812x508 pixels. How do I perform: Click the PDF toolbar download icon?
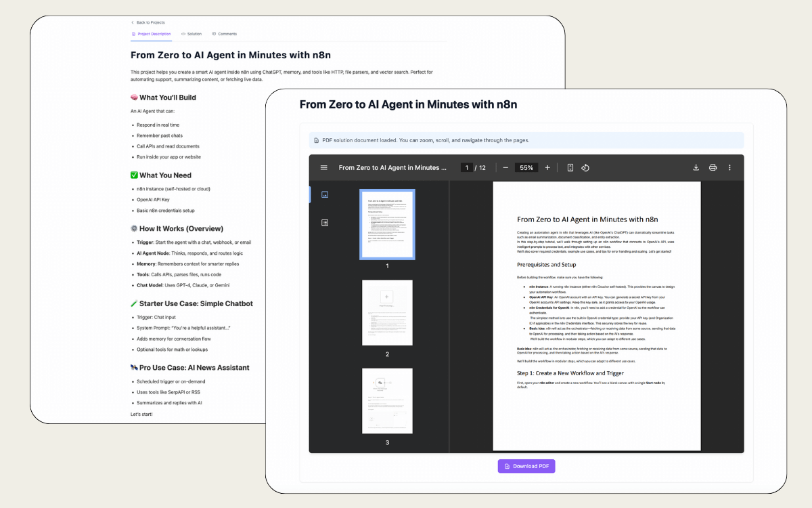pos(696,167)
